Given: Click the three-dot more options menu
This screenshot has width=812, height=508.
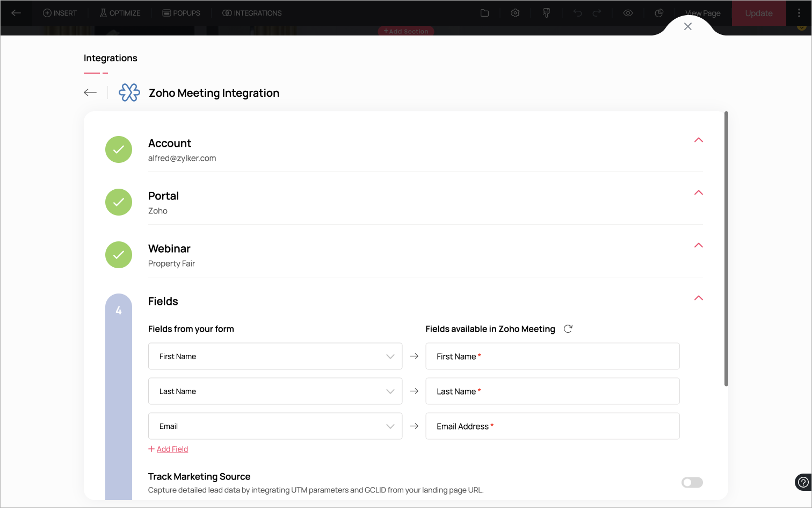Looking at the screenshot, I should (799, 13).
